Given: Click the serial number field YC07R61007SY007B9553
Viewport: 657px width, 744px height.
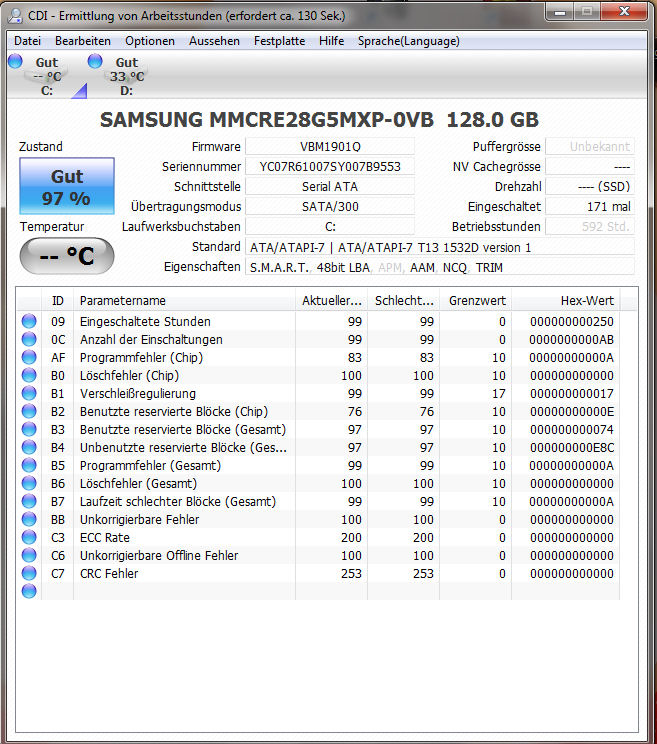Looking at the screenshot, I should coord(330,167).
